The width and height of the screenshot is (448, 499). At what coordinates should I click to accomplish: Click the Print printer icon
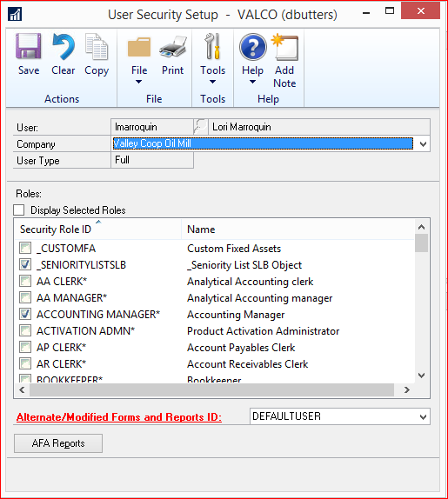172,46
